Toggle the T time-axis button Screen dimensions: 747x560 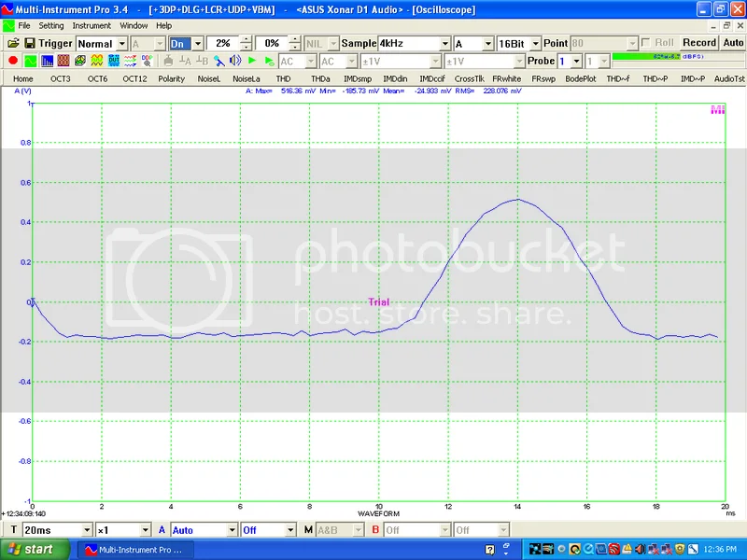click(x=13, y=530)
